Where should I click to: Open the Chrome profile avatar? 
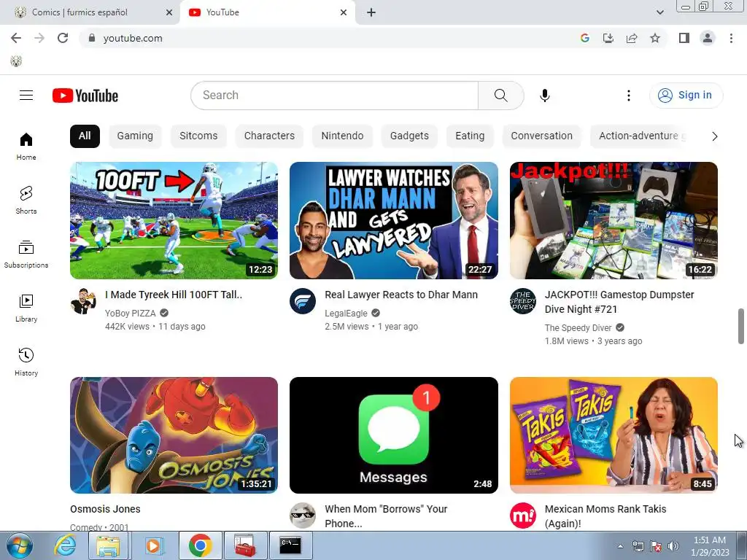tap(708, 38)
